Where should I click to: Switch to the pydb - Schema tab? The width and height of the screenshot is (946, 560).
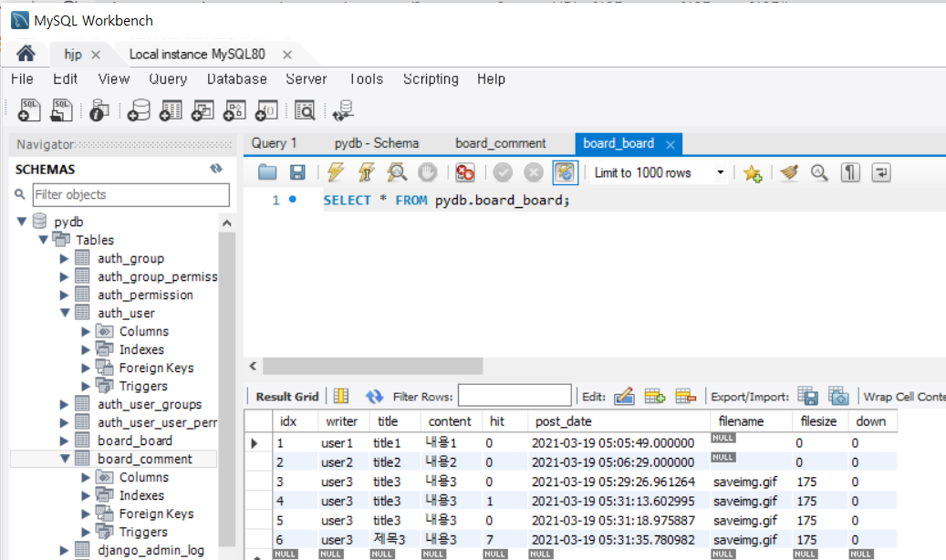coord(377,143)
